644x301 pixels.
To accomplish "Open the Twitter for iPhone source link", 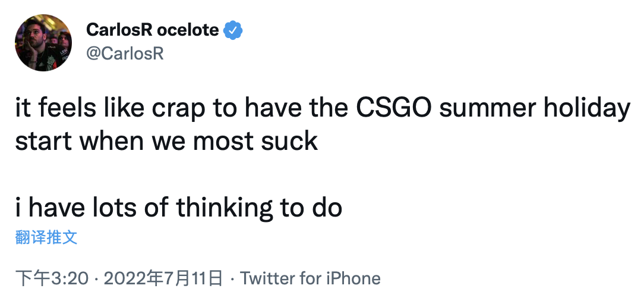I will 310,278.
